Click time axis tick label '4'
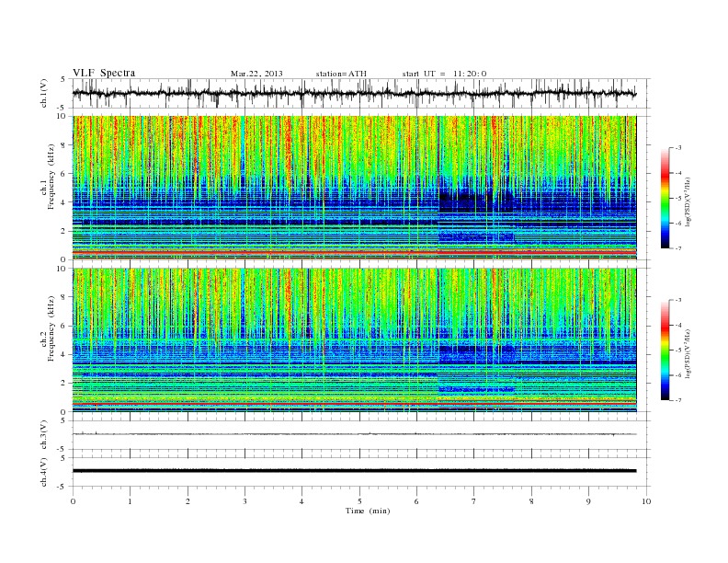This screenshot has height=563, width=728. (301, 501)
